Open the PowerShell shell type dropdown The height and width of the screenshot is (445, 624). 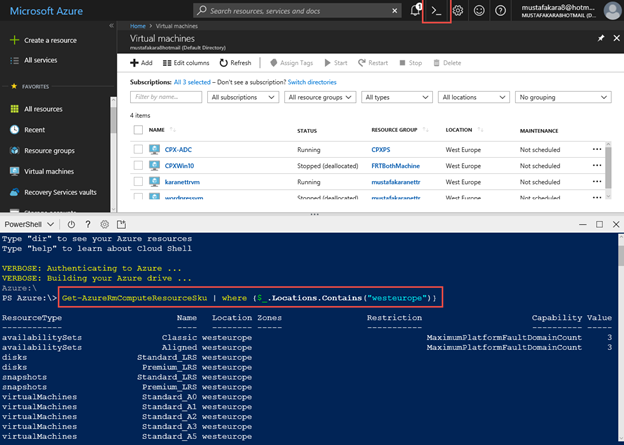(x=29, y=224)
